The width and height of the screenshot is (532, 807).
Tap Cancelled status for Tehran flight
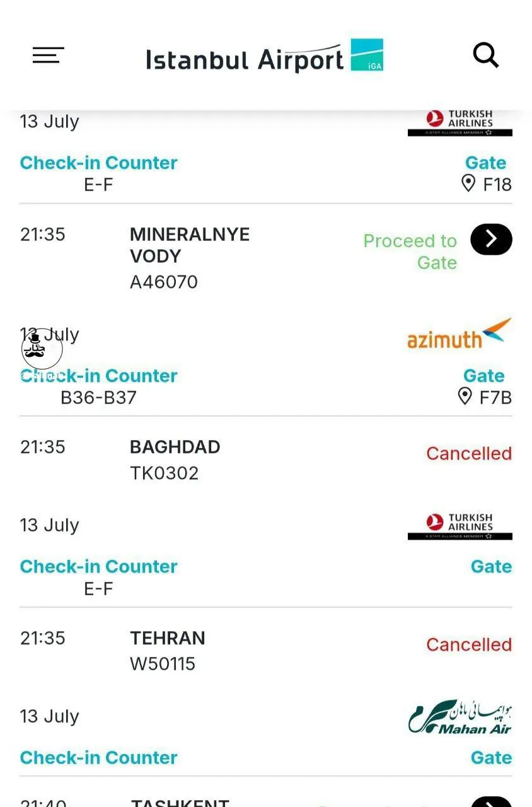coord(469,644)
